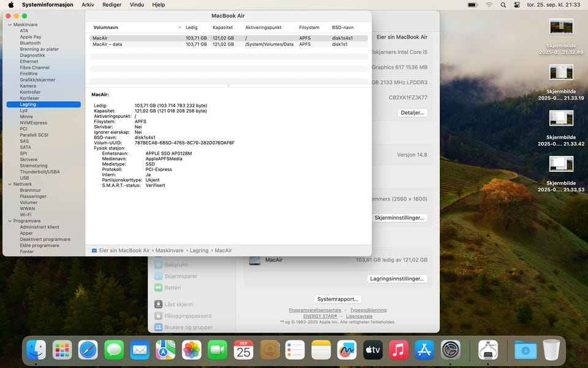
Task: Collapse the Maskinvare section
Action: click(10, 25)
